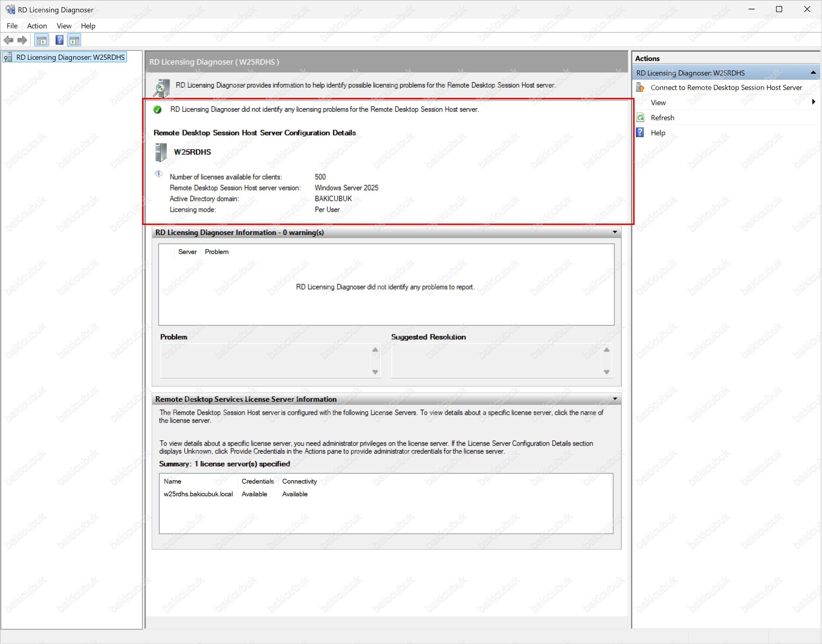The image size is (822, 644).
Task: Click the Back arrow toolbar icon
Action: coord(8,40)
